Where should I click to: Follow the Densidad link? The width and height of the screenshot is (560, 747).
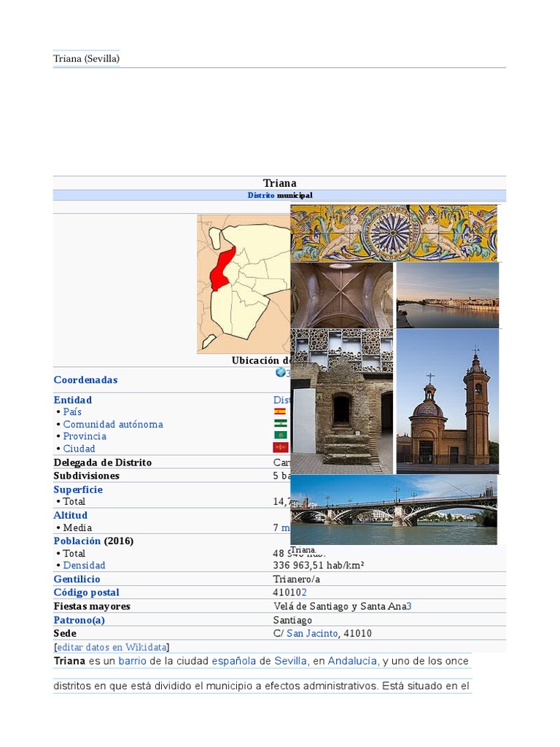pos(85,565)
